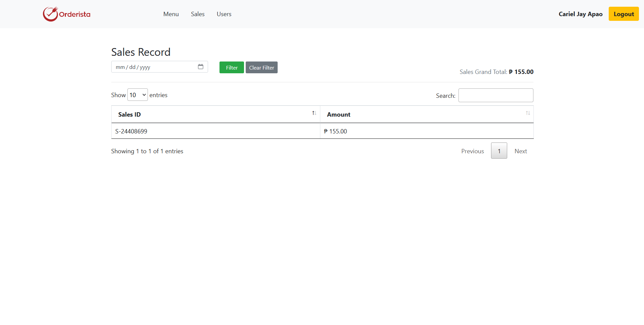
Task: Apply the green Filter button
Action: tap(232, 68)
